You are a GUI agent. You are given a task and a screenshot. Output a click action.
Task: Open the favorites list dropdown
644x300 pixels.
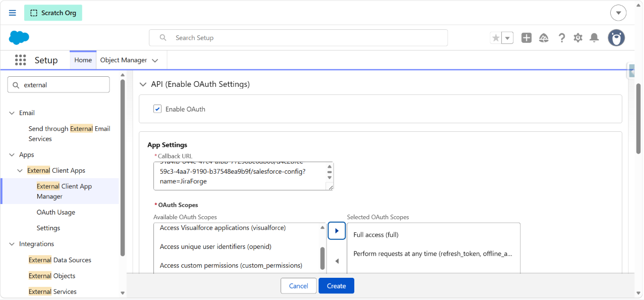coord(508,38)
